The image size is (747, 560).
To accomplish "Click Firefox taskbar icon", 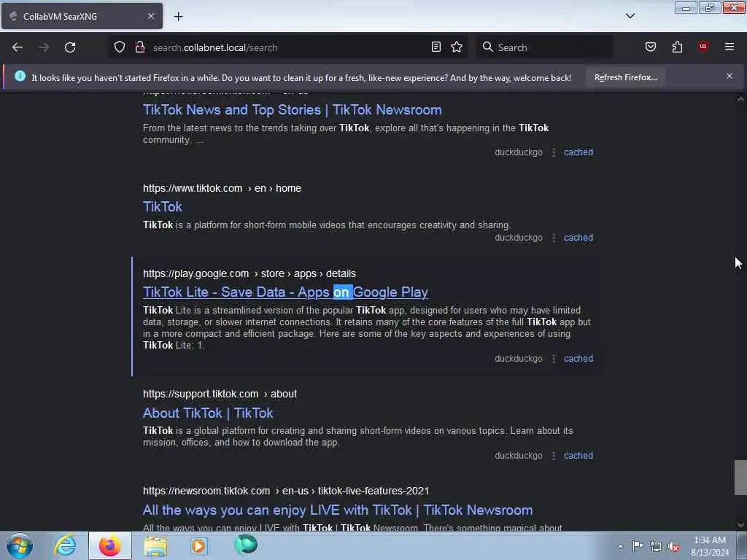I will coord(109,545).
